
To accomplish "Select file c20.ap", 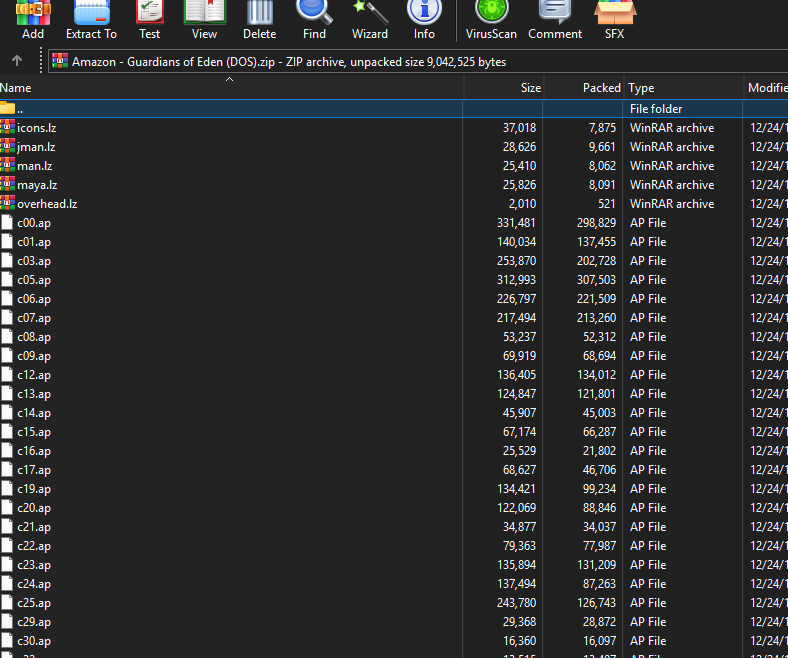I will click(x=34, y=508).
